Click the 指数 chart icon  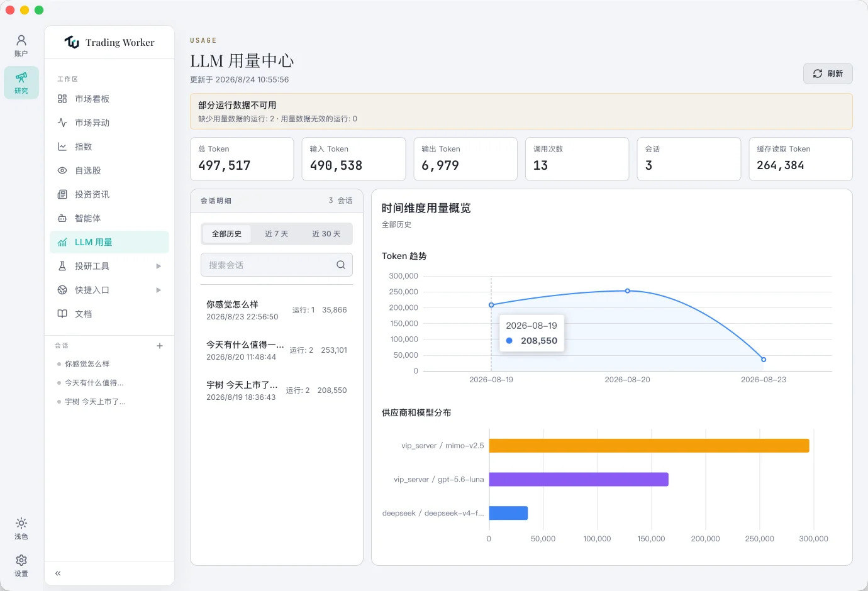coord(62,146)
